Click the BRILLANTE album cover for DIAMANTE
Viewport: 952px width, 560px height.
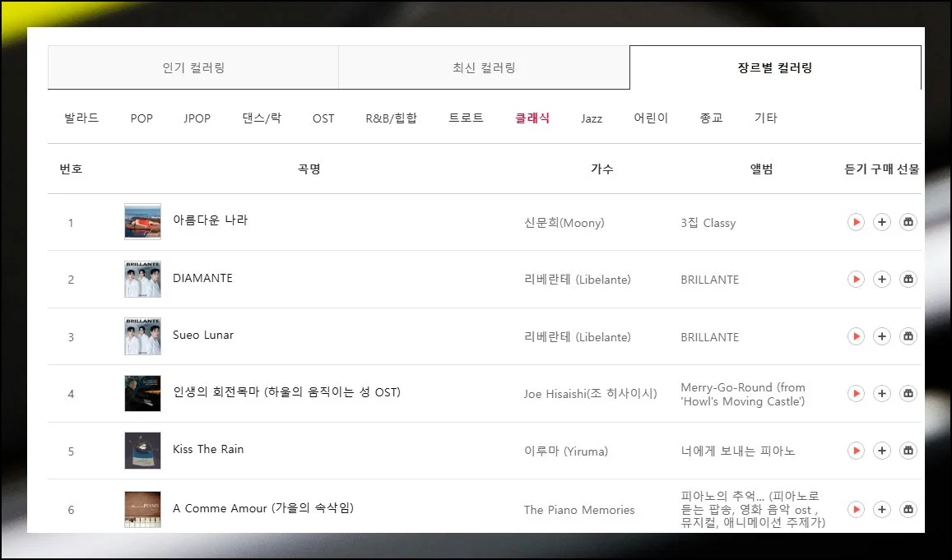click(x=142, y=279)
